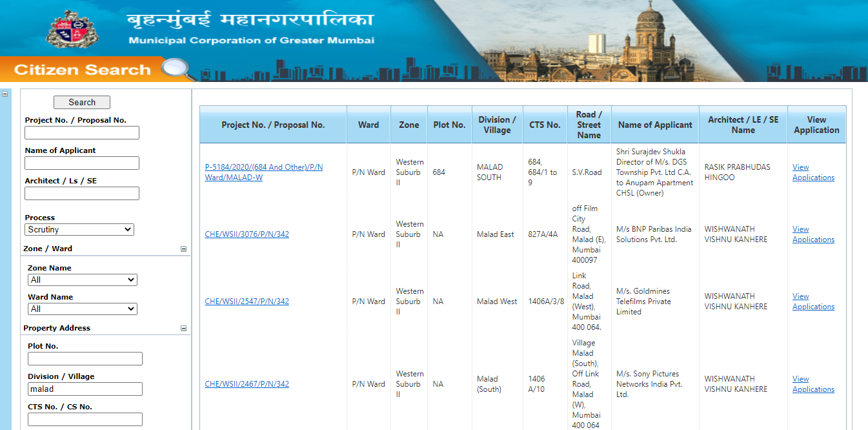The image size is (868, 430).
Task: Click the Municipal Corporation emblem logo
Action: click(x=73, y=30)
